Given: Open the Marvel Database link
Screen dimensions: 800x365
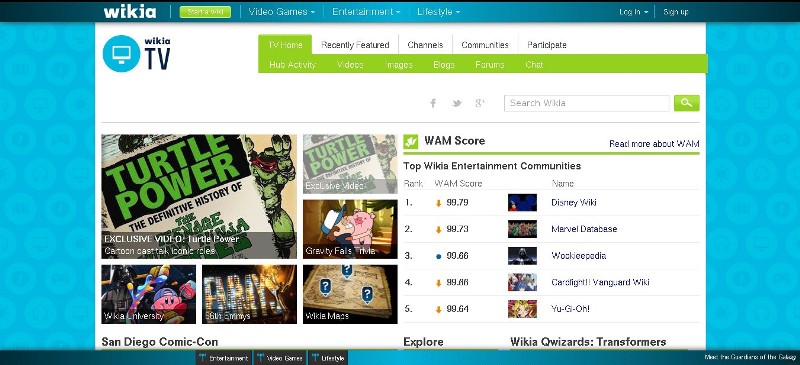Looking at the screenshot, I should point(584,229).
